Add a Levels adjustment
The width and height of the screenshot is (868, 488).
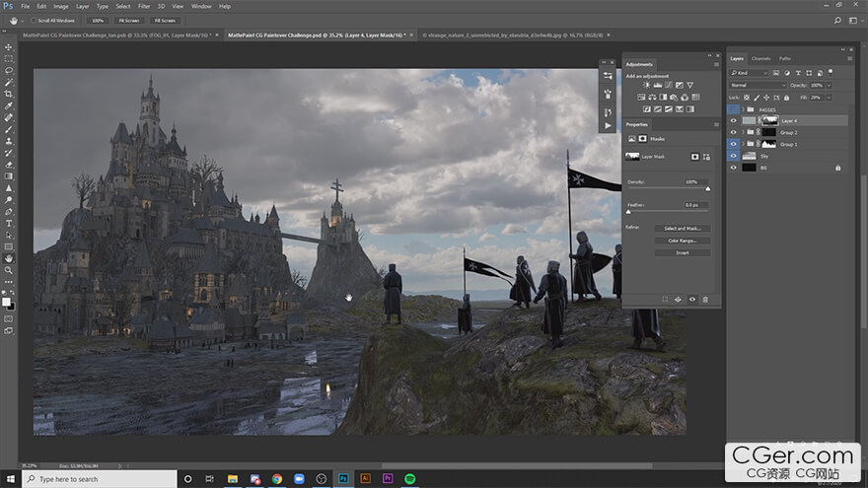[x=658, y=85]
